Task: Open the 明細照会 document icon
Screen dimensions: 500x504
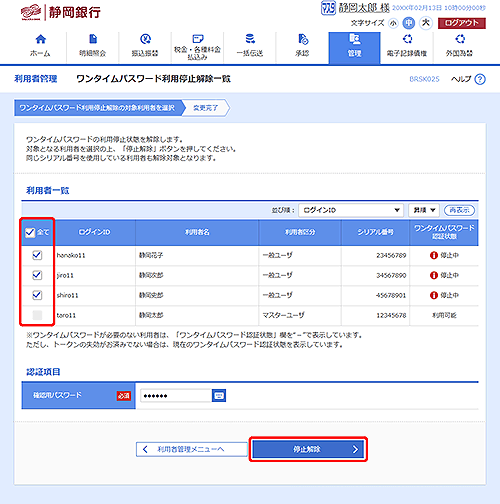Action: point(93,39)
